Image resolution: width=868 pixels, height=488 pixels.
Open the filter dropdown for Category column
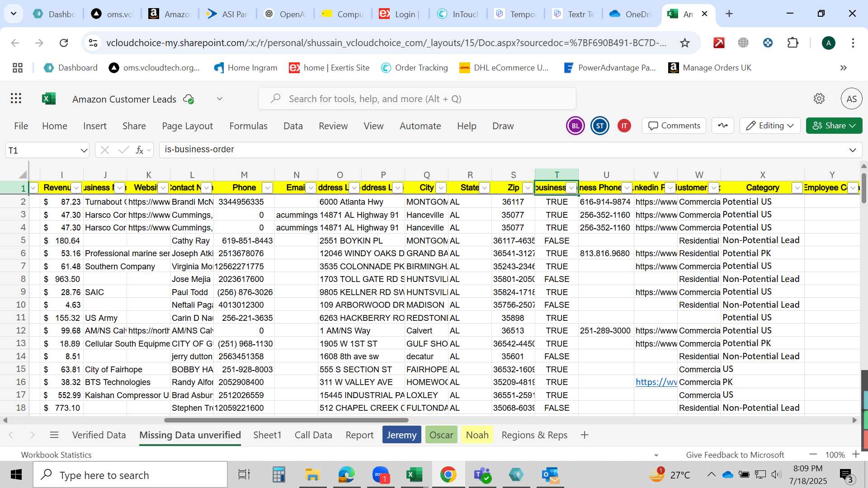[797, 188]
